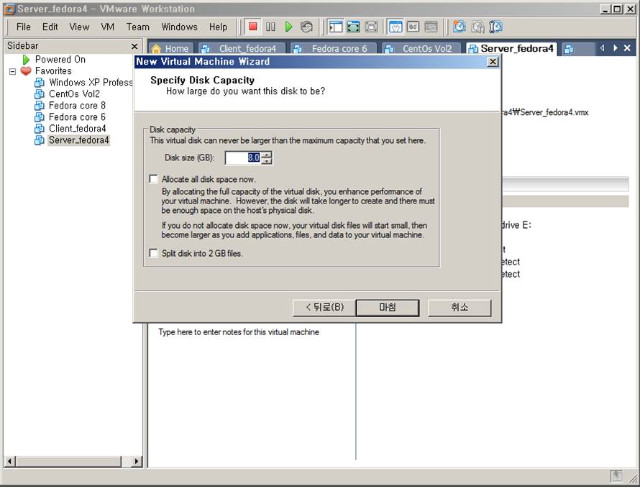Close the current tab with the tab-bar X
This screenshot has height=487, width=640.
(627, 48)
